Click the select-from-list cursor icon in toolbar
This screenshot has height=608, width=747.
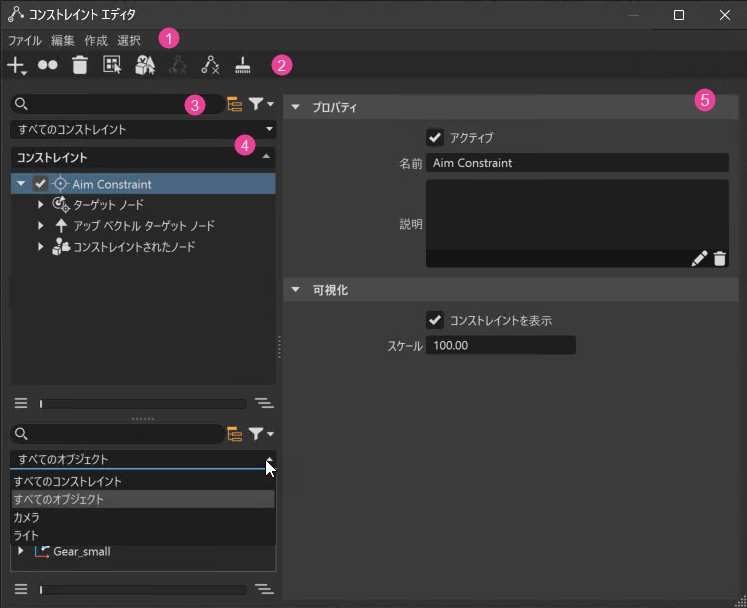(x=112, y=65)
